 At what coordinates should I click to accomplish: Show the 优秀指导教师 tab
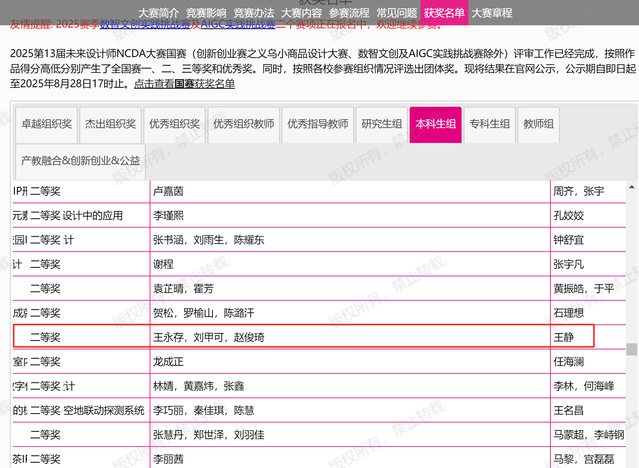tap(317, 125)
